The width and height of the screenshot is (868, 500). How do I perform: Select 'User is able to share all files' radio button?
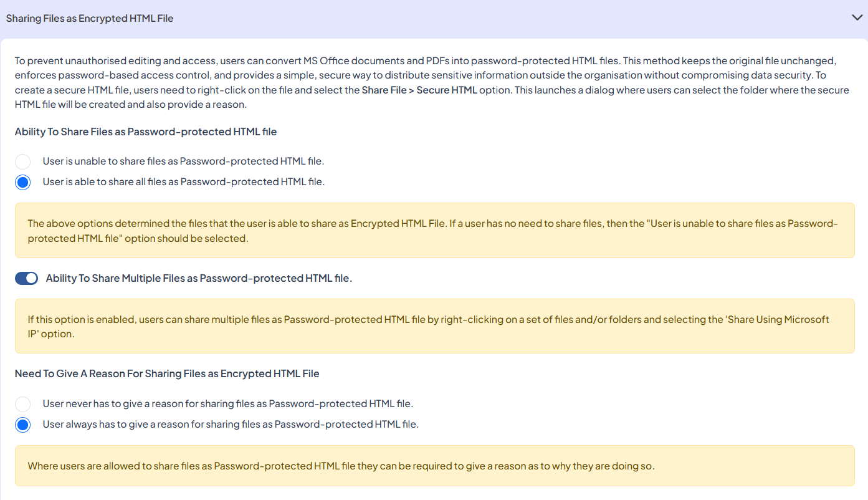pos(23,183)
